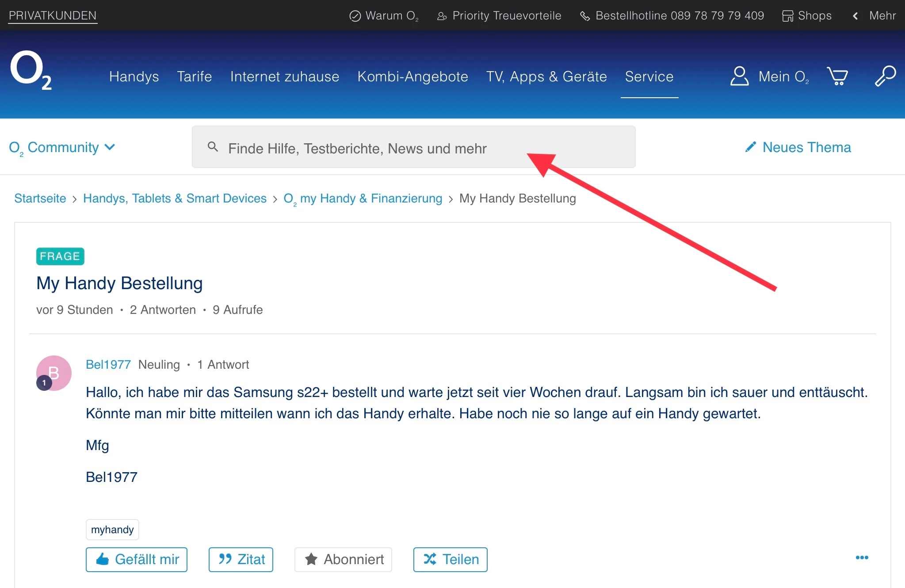This screenshot has width=905, height=588.
Task: Quote the post with Zitat button
Action: pos(241,560)
